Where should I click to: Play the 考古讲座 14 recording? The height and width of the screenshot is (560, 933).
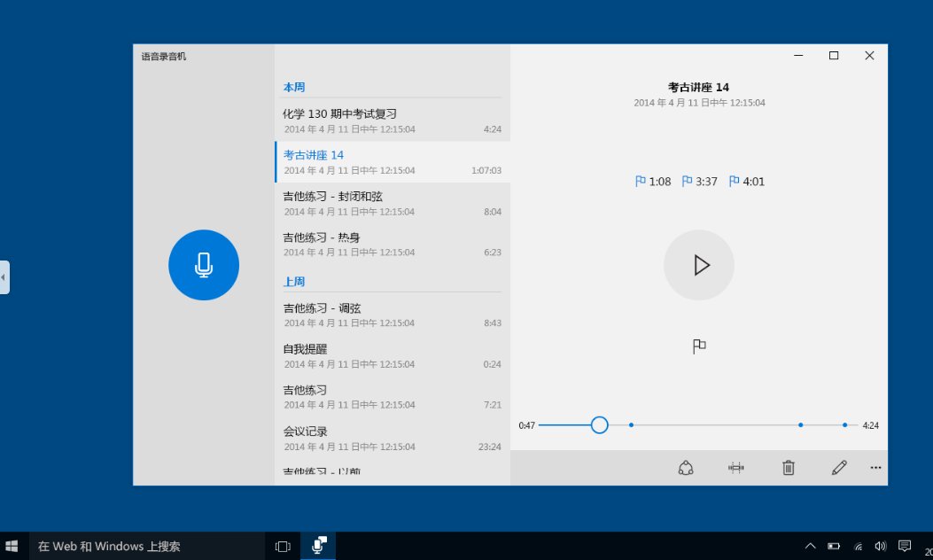coord(698,265)
